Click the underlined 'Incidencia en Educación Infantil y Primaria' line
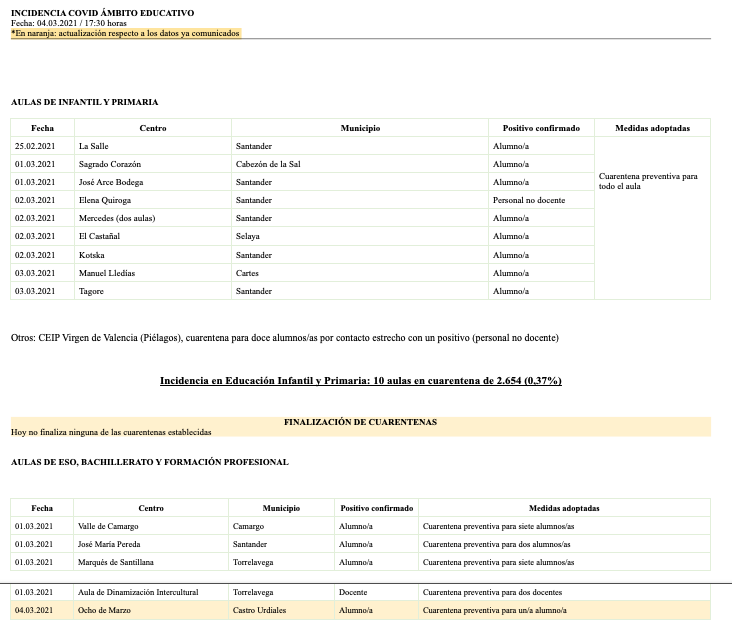 click(x=360, y=381)
